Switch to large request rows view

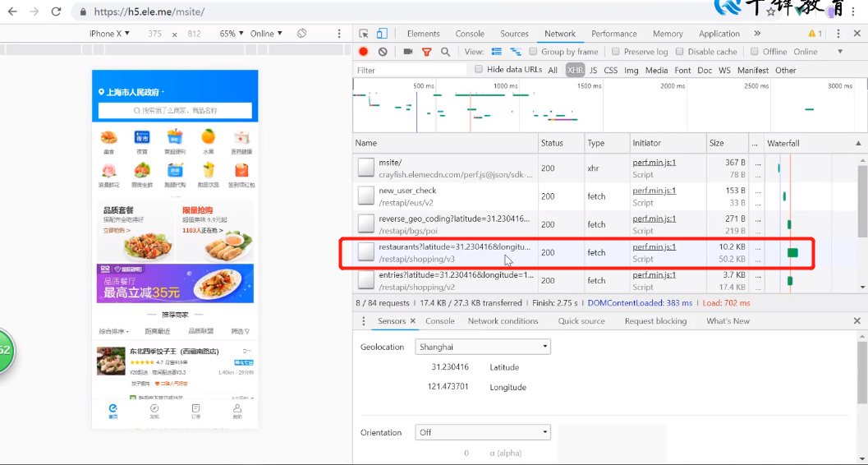point(497,52)
